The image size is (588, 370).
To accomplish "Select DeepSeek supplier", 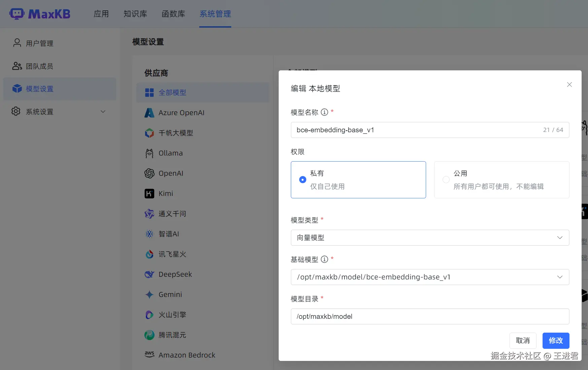I will pyautogui.click(x=203, y=274).
